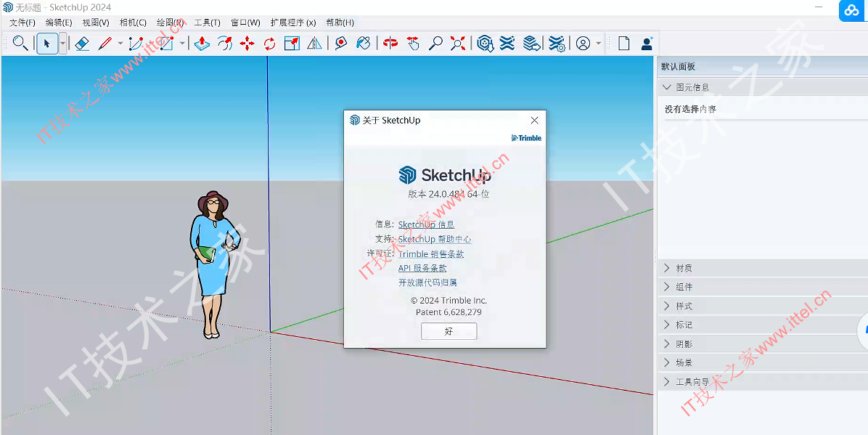The image size is (868, 435).
Task: Click the 开放源代码归属 link
Action: tap(427, 282)
